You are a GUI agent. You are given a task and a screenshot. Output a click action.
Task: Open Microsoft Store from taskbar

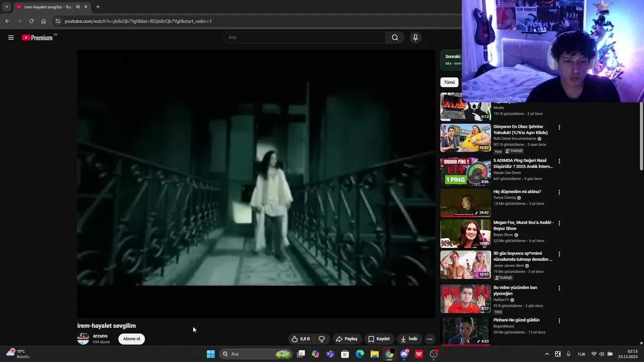point(345,354)
